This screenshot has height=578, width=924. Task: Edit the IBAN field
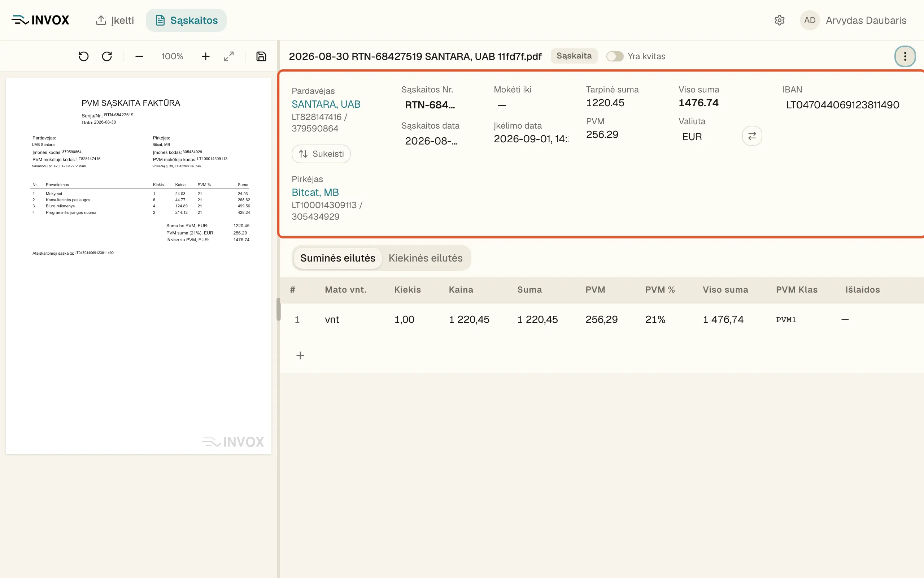(843, 105)
